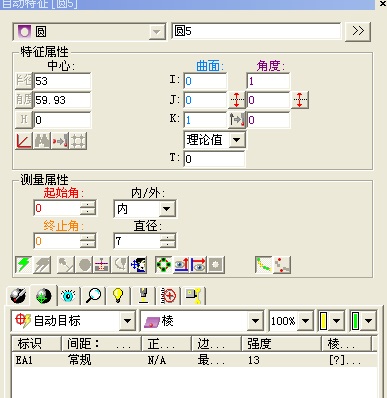387x398 pixels.
Task: Toggle polar/Cartesian coordinate icon under center fields
Action: point(24,141)
